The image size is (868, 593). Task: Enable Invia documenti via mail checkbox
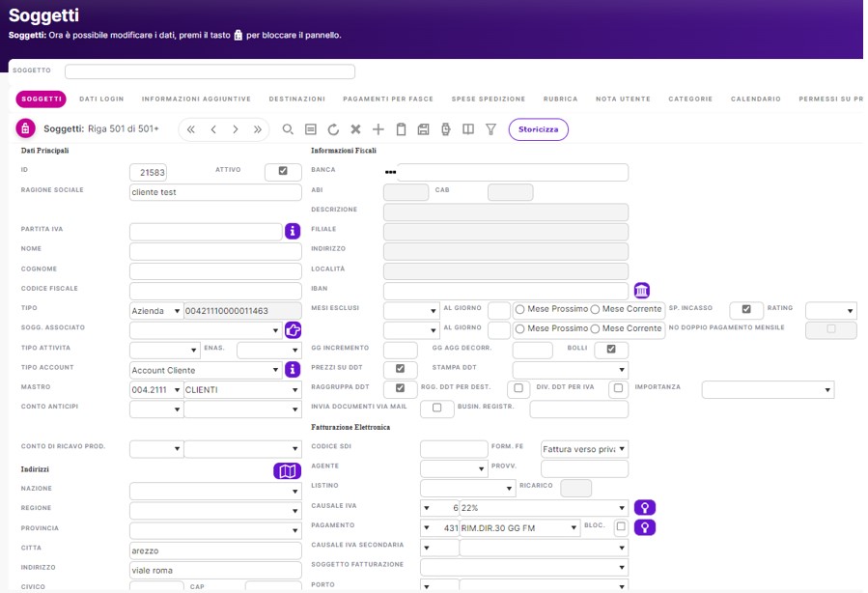point(436,409)
